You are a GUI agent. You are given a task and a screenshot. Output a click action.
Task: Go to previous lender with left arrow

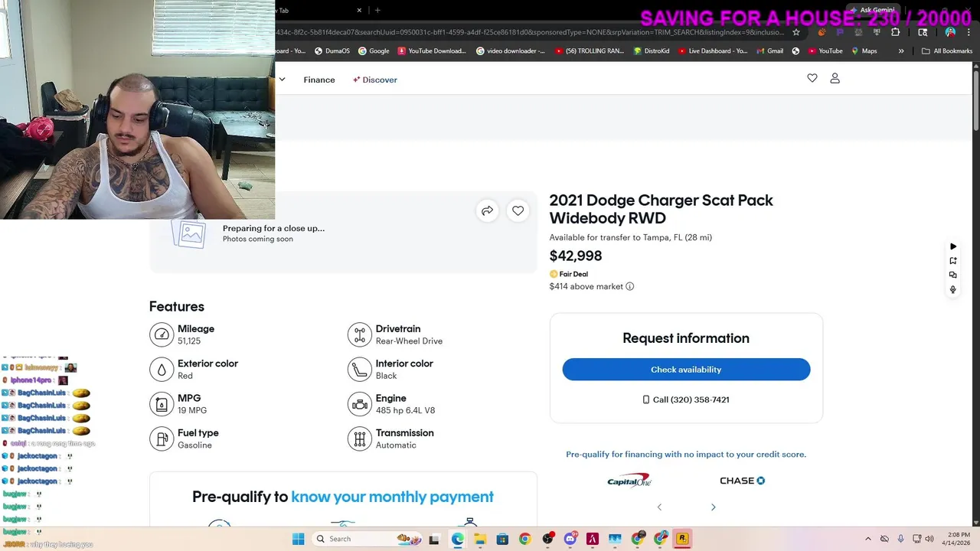[659, 507]
